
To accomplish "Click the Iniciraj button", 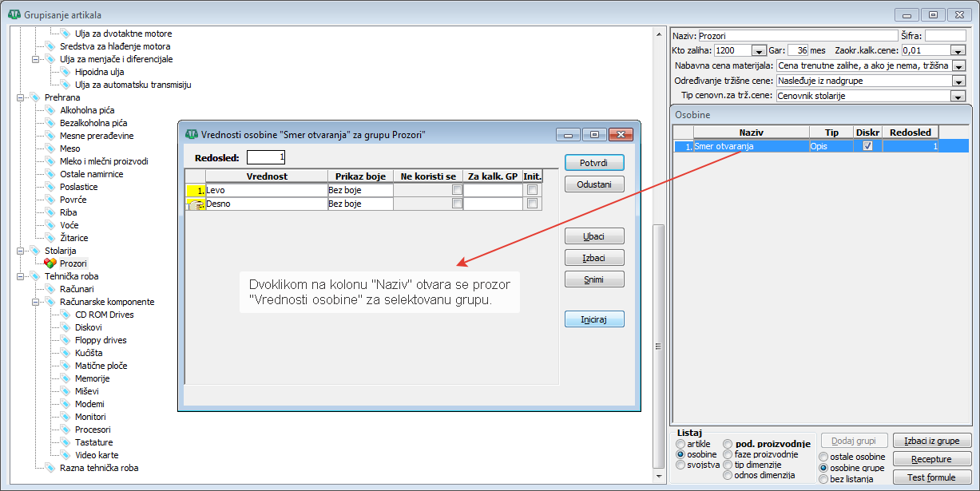I will pyautogui.click(x=593, y=319).
